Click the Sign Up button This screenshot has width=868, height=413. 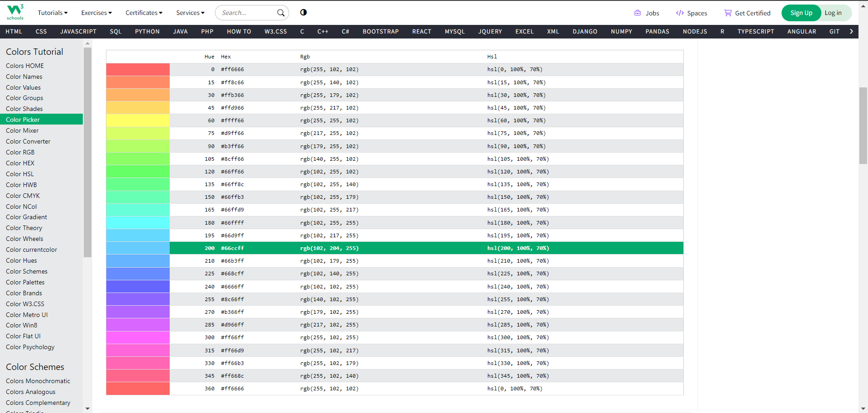[x=801, y=13]
